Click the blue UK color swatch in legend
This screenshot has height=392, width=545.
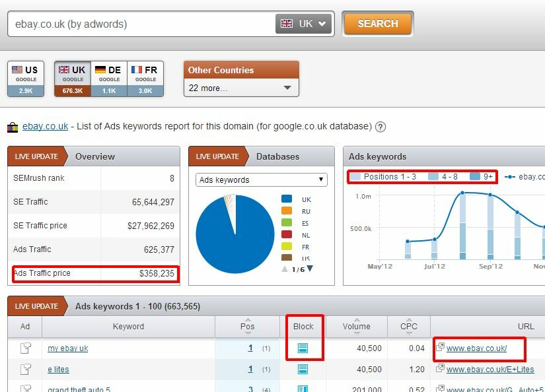tap(286, 199)
